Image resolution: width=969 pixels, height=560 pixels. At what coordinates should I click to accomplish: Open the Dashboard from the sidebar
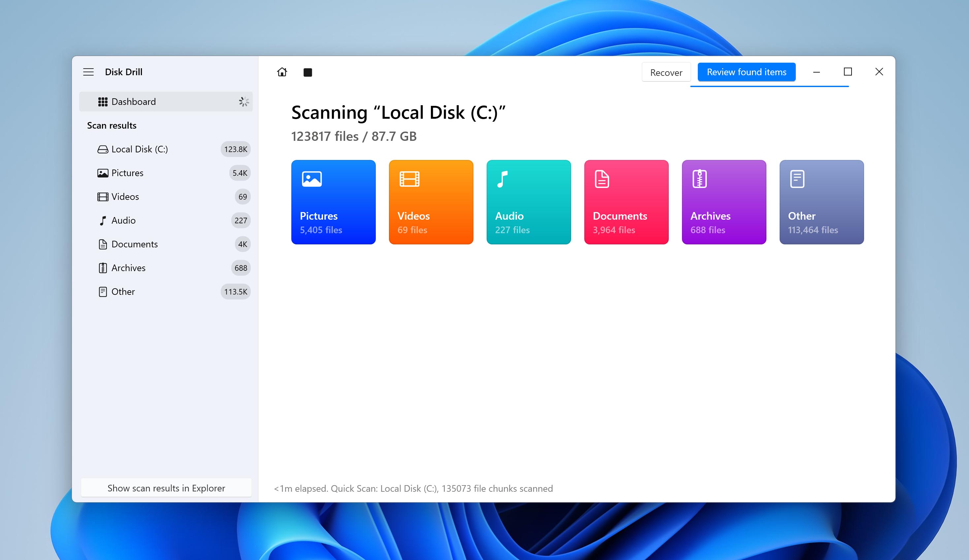tap(133, 102)
